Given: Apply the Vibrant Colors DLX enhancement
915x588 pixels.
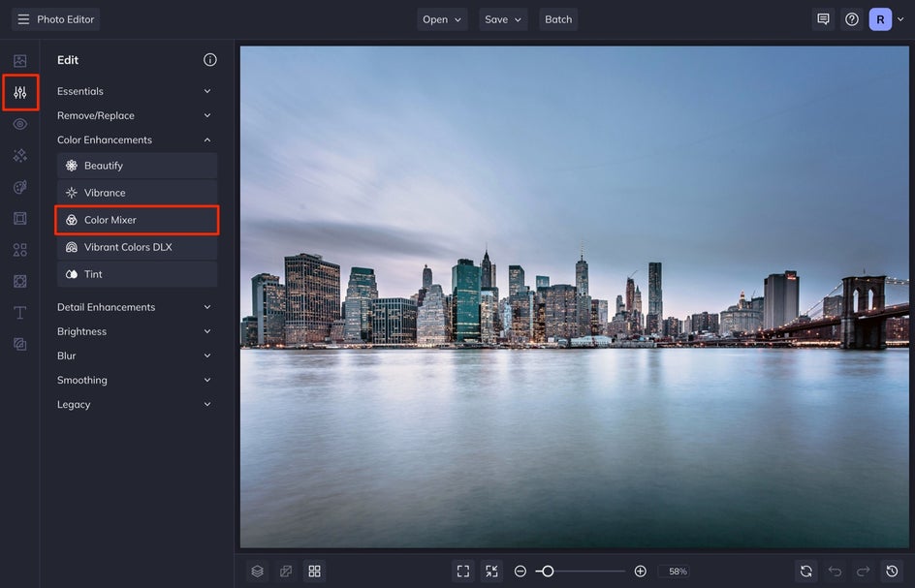Looking at the screenshot, I should pyautogui.click(x=137, y=246).
